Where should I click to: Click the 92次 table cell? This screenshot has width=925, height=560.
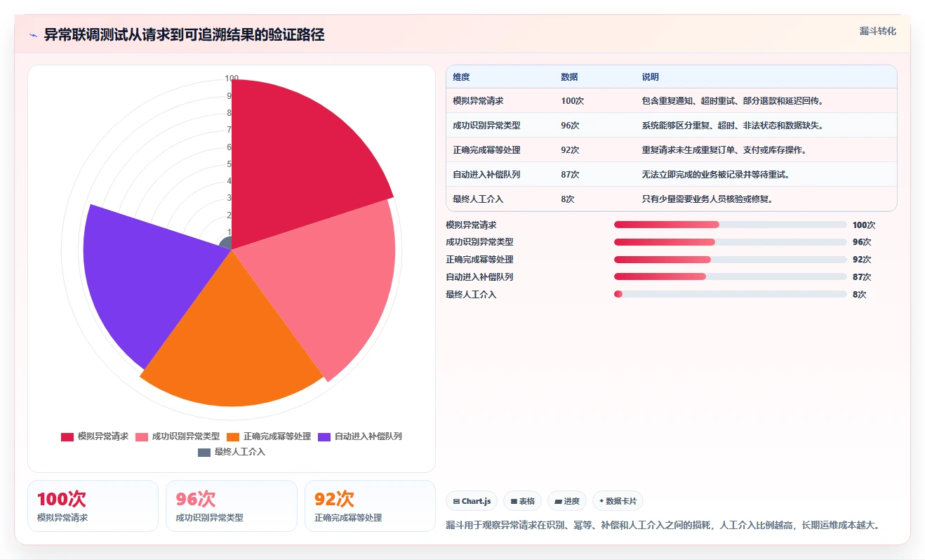(570, 150)
